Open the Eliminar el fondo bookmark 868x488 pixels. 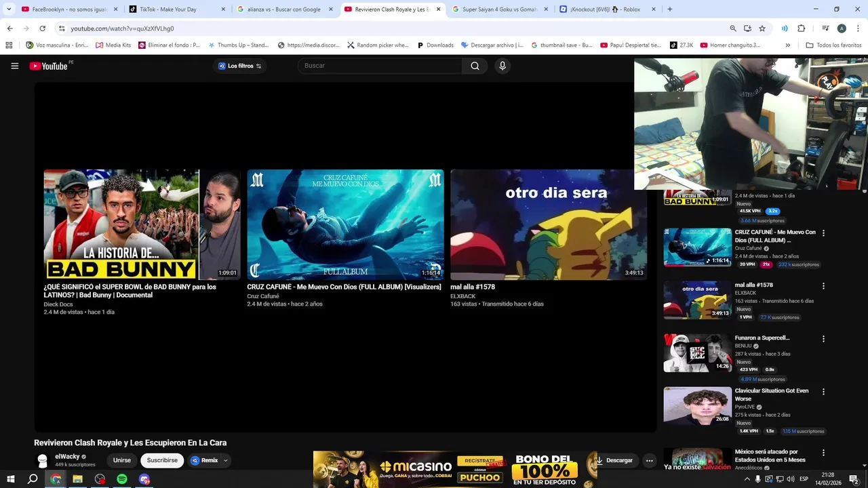coord(169,45)
